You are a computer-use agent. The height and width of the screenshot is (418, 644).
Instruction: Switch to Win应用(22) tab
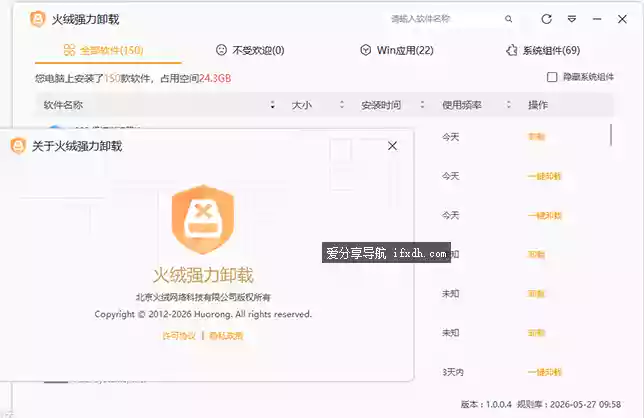tap(397, 50)
